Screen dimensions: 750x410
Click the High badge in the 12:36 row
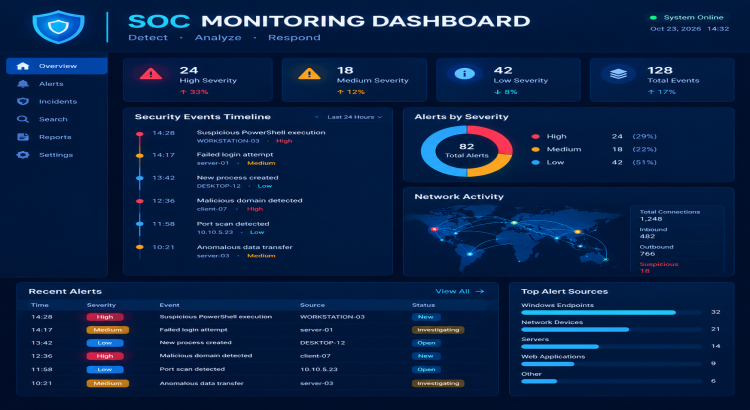tap(105, 356)
